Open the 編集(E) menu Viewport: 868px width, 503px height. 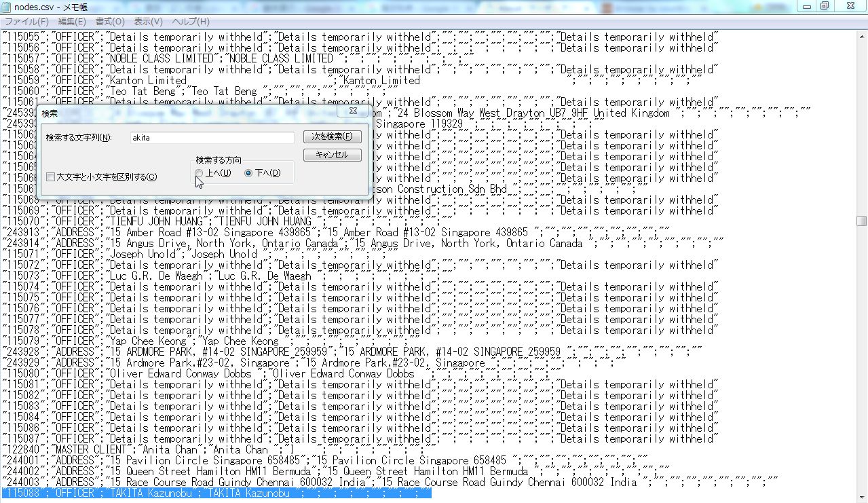pyautogui.click(x=72, y=22)
